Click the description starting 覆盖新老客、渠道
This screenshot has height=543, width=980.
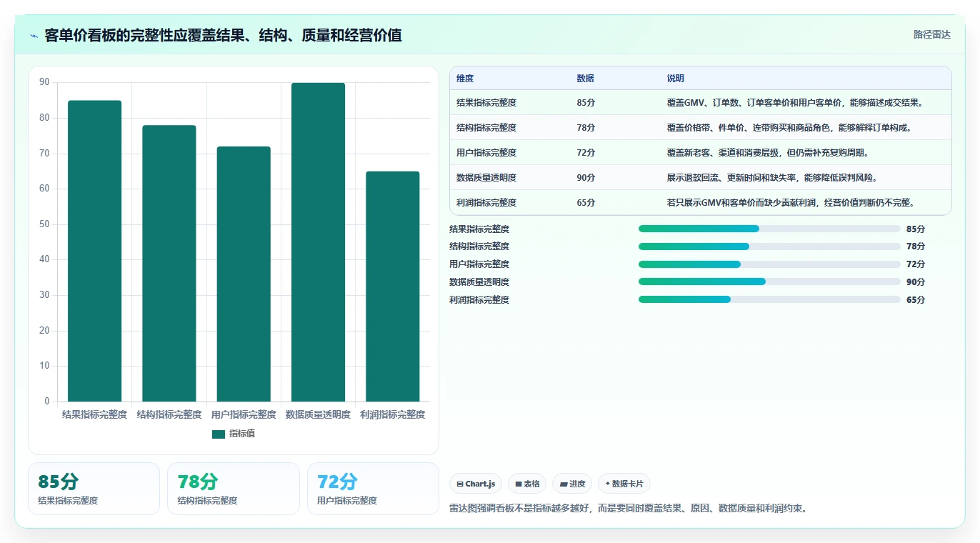pyautogui.click(x=767, y=153)
